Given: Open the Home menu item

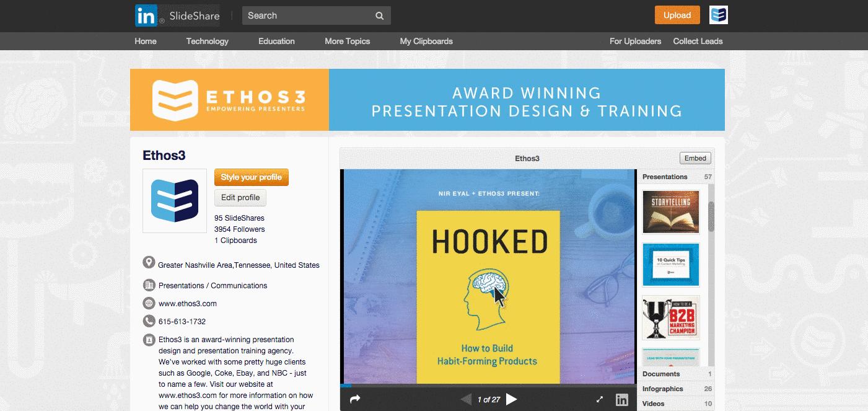Looking at the screenshot, I should [x=146, y=42].
